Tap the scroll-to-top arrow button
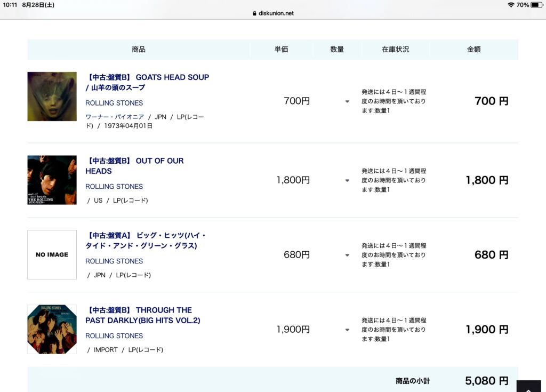Viewport: 546px width, 392px height. tap(528, 387)
